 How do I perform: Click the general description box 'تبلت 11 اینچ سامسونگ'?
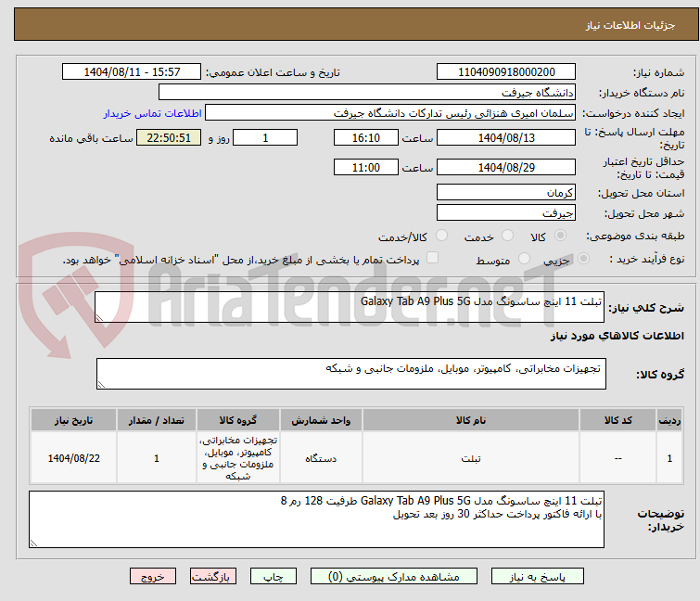point(350,307)
